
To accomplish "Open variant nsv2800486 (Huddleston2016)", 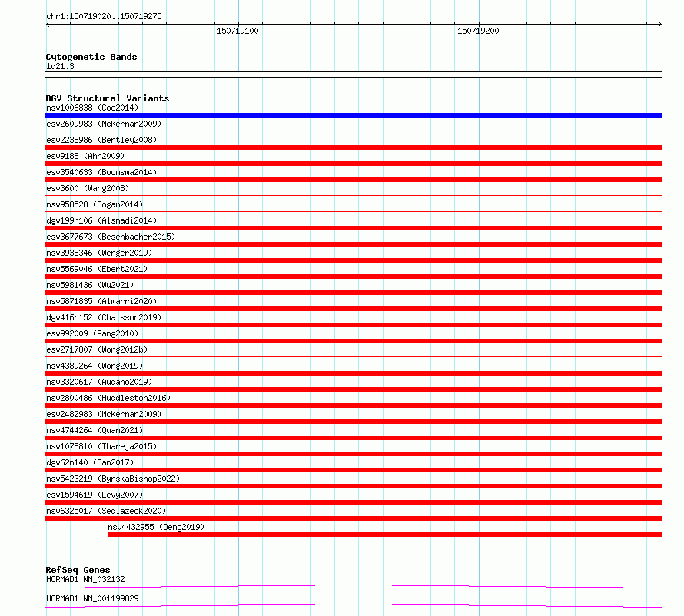I will [108, 398].
